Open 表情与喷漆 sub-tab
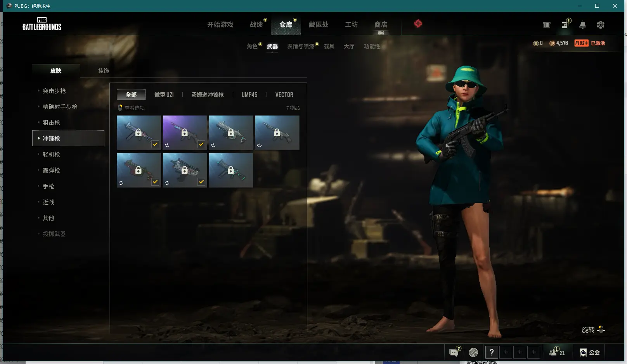The image size is (627, 364). point(301,46)
